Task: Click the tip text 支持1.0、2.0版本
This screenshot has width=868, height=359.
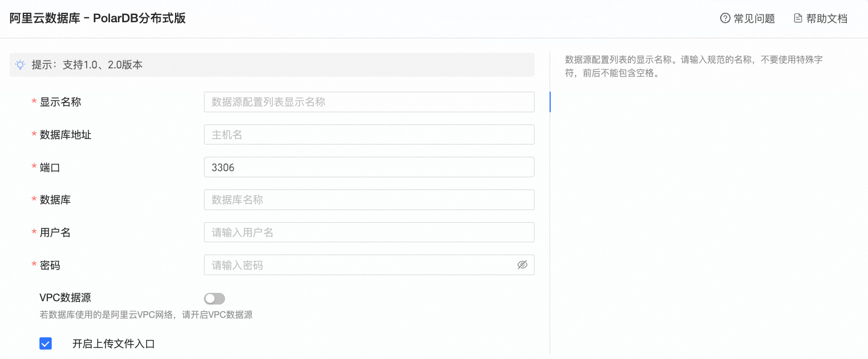Action: [103, 64]
